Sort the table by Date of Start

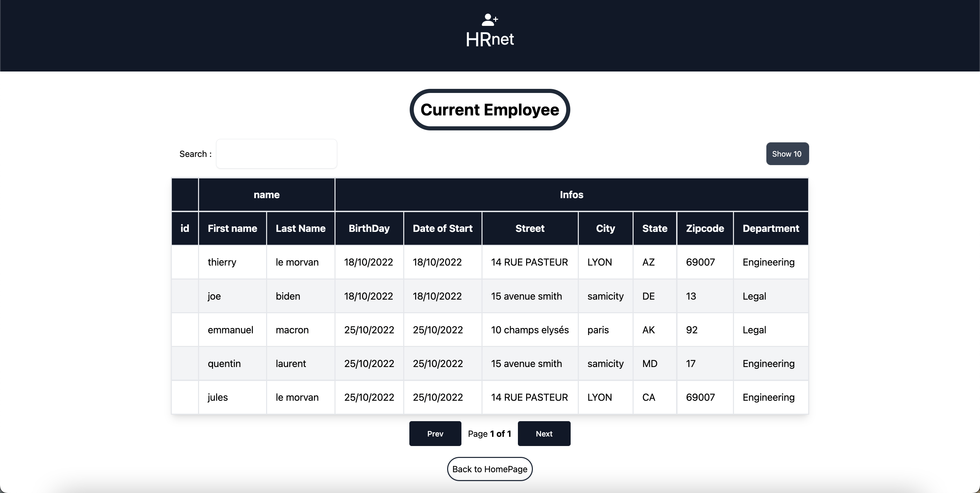pos(442,228)
